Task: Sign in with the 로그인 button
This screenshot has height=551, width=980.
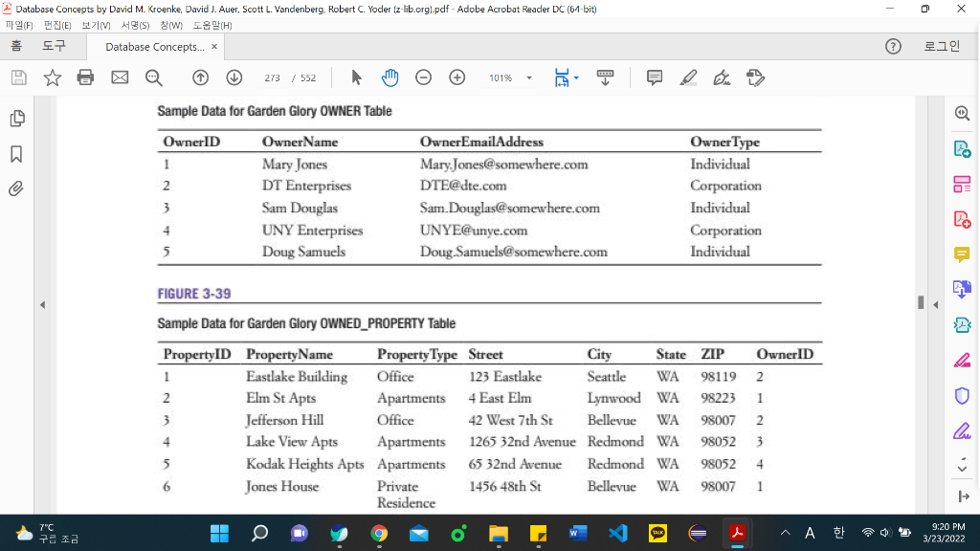Action: (942, 46)
